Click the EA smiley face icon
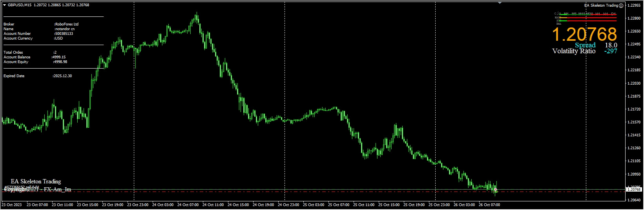This screenshot has height=210, width=644. 621,5
